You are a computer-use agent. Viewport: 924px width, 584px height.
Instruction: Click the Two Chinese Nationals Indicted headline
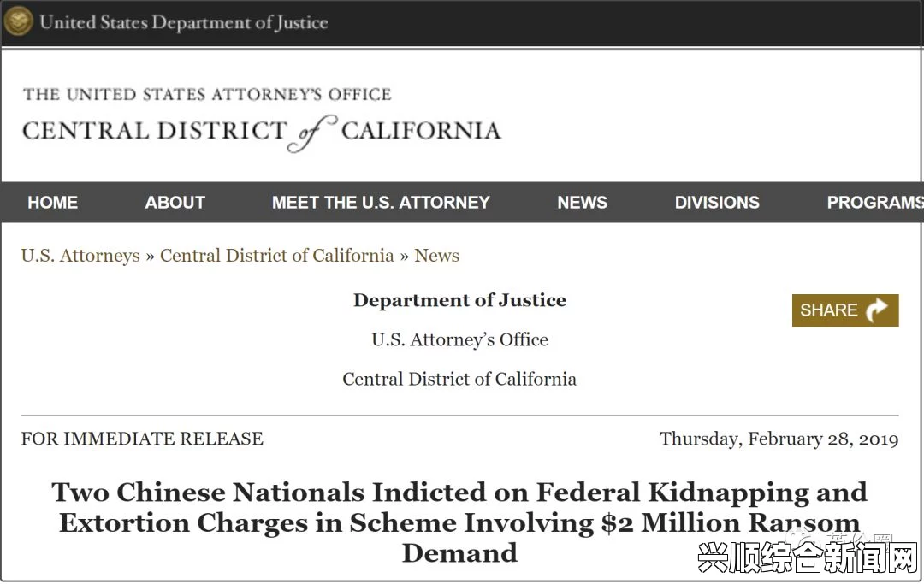[x=459, y=522]
